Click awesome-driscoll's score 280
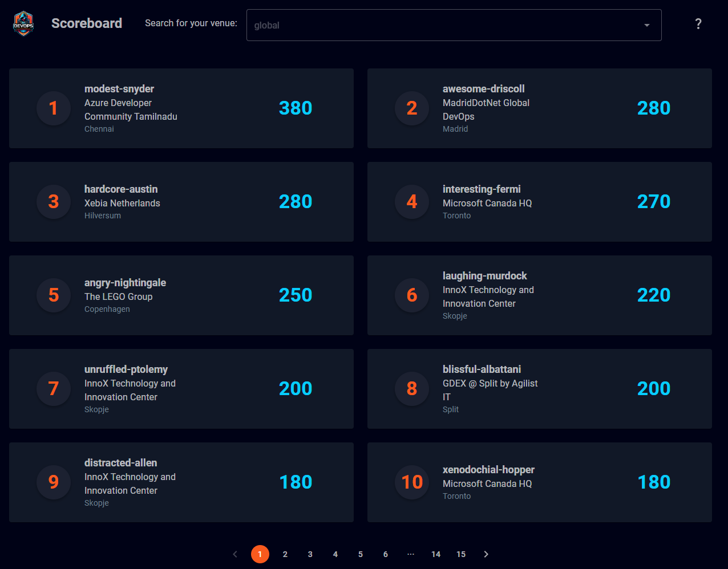Screen dimensions: 728x569 [654, 108]
